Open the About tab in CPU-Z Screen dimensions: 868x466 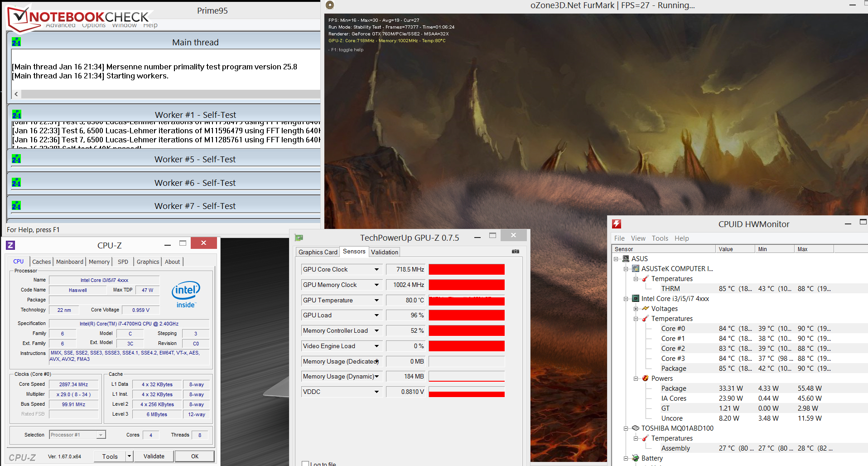click(x=172, y=262)
